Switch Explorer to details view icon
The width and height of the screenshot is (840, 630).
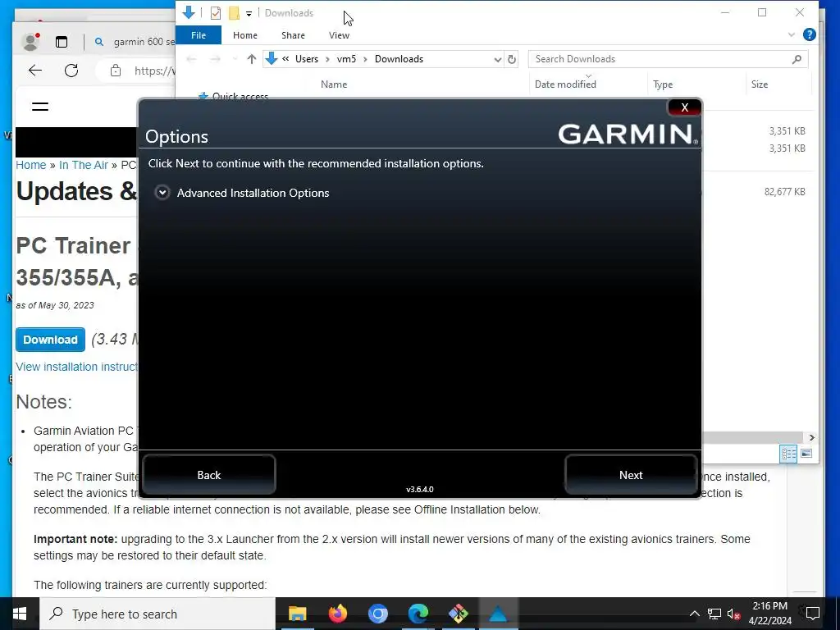(788, 454)
